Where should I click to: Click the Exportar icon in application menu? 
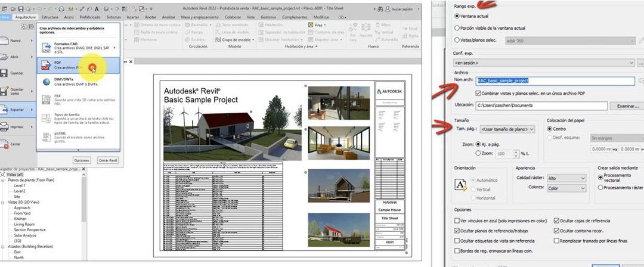click(x=4, y=110)
